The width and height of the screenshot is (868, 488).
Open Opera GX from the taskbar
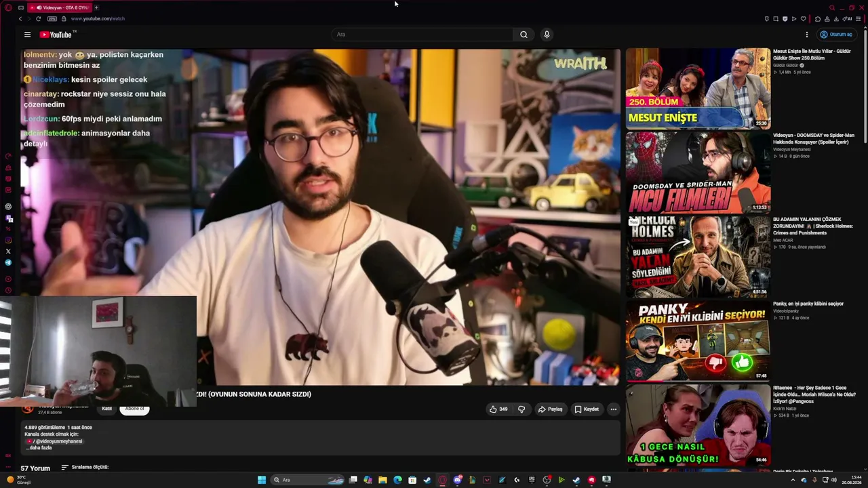click(x=442, y=480)
